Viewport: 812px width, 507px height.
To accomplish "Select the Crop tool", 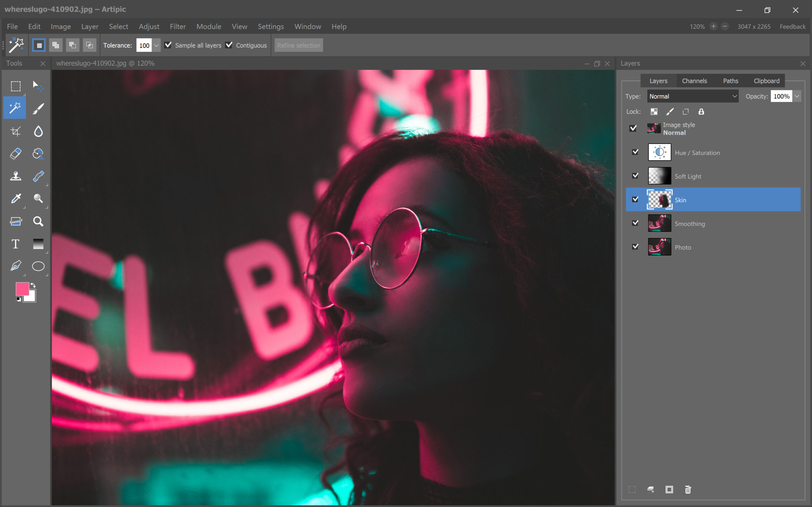I will point(16,131).
